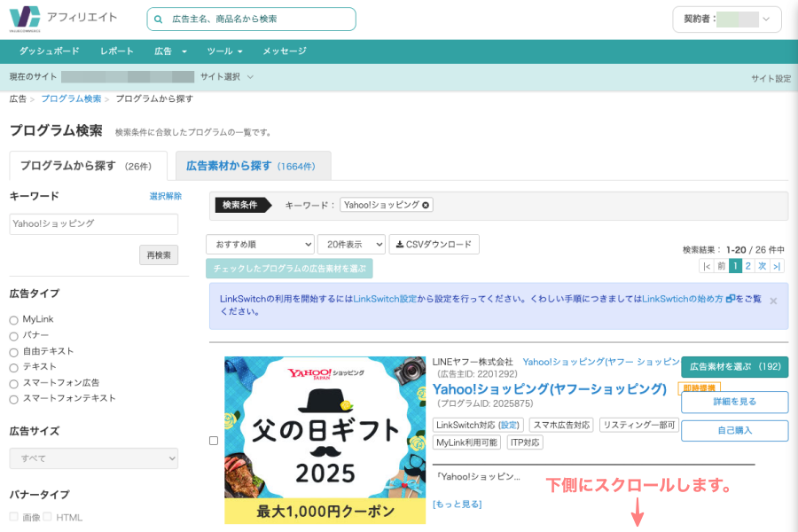Viewport: 798px width, 532px height.
Task: Click the サイト設定 link
Action: point(771,78)
